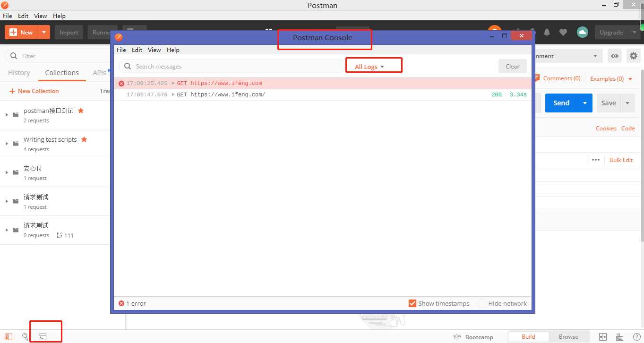Click the Search messages field
Screen dimensions: 644x343
(232, 67)
